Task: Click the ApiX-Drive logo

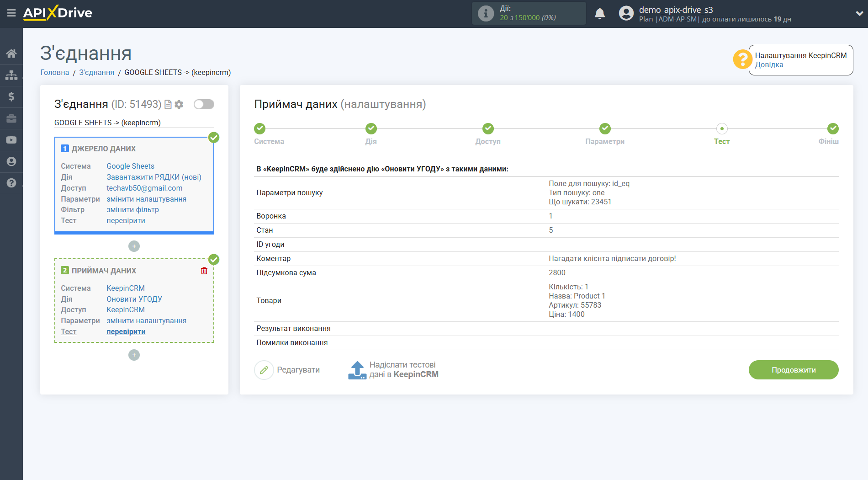Action: tap(58, 13)
